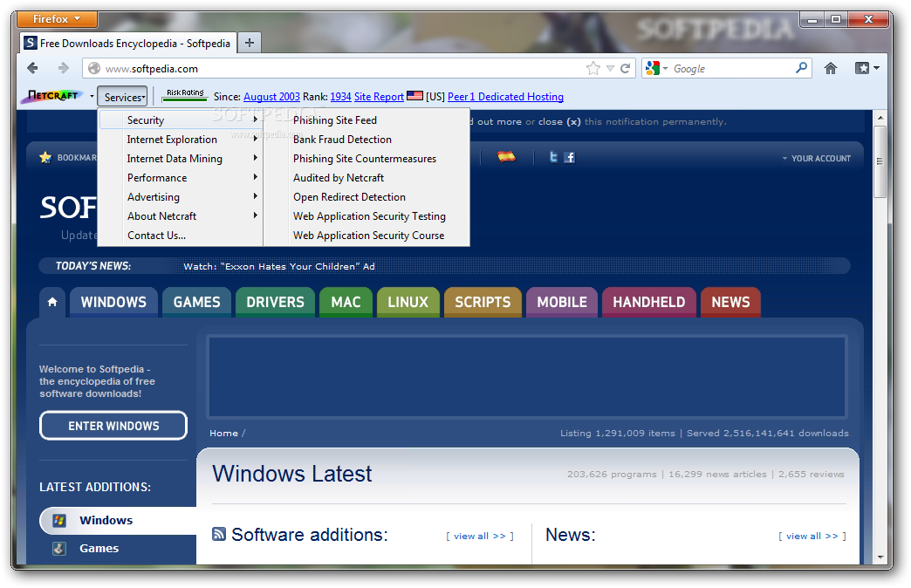Select Open Redirect Detection

tap(366, 197)
